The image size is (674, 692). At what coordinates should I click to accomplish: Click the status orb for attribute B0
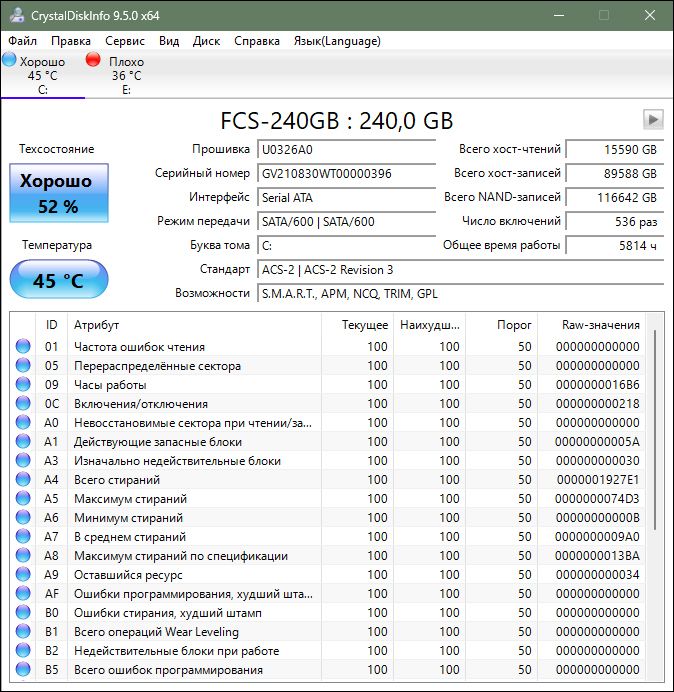click(x=23, y=612)
